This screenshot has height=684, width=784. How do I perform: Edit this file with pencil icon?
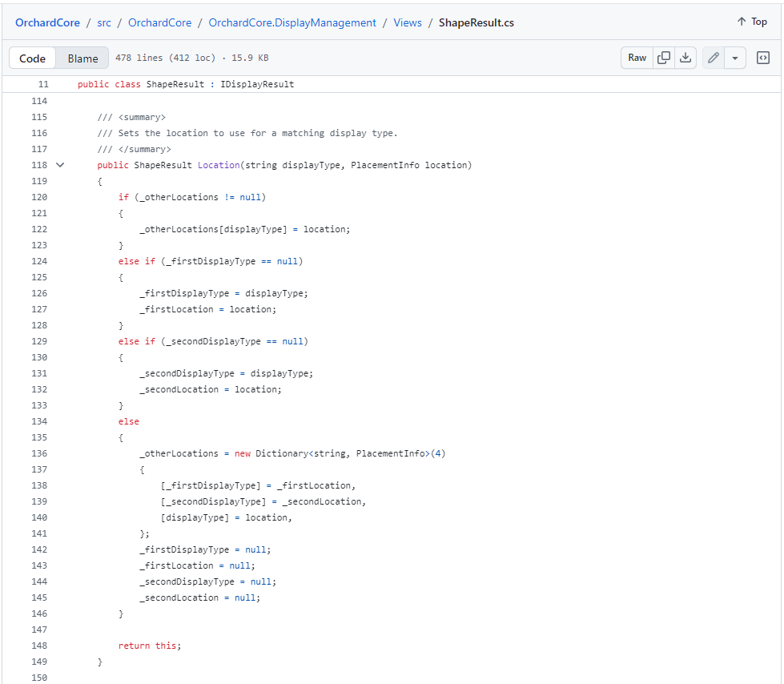coord(714,58)
